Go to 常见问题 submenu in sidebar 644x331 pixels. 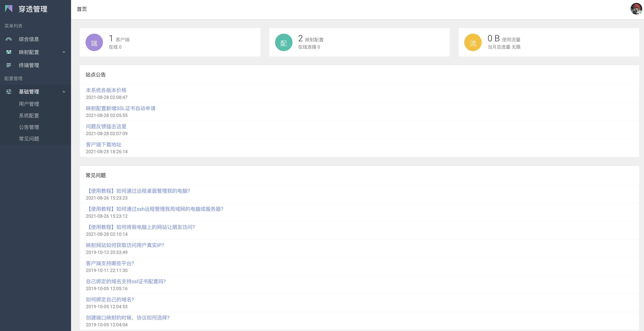[x=29, y=139]
